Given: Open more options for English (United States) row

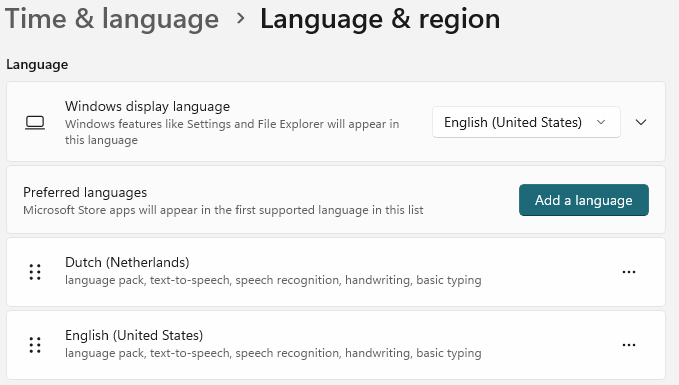Looking at the screenshot, I should coord(628,345).
